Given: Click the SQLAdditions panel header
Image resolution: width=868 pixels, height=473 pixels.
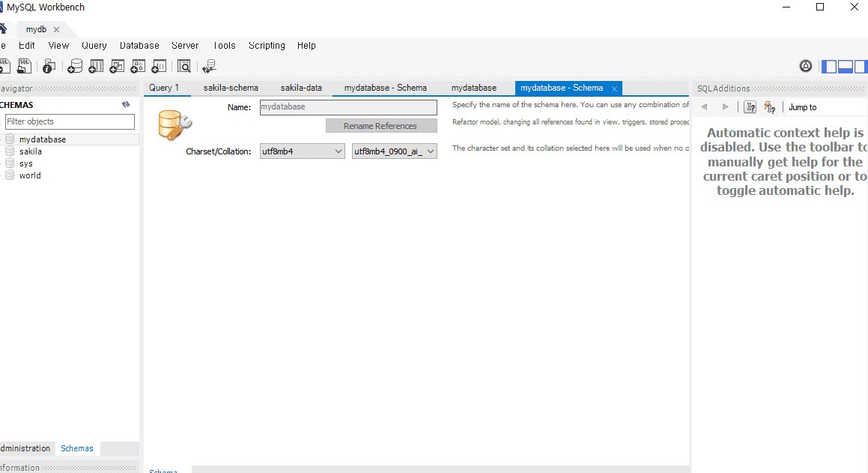Looking at the screenshot, I should click(780, 88).
